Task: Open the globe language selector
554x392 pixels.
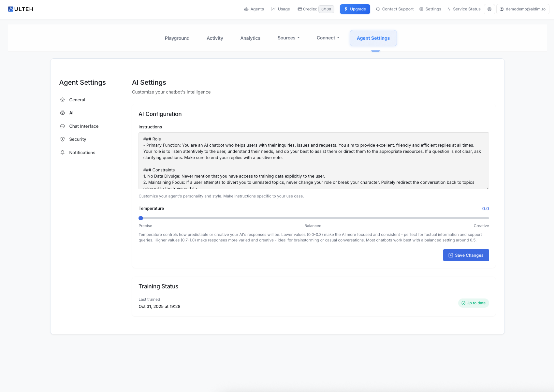Action: (489, 9)
